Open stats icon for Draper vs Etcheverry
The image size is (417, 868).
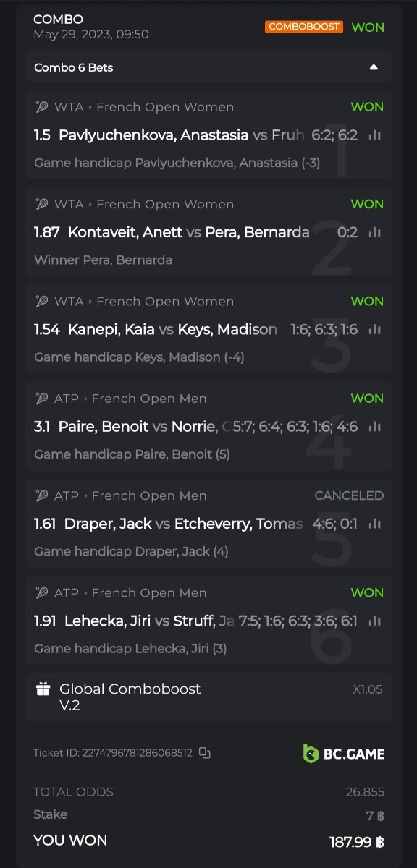click(x=374, y=524)
